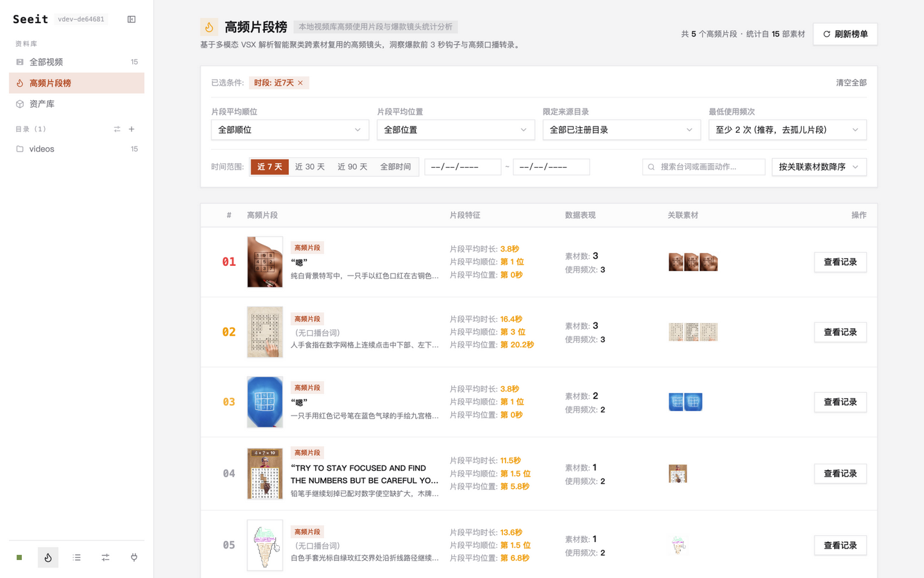Select the 近 7 天 time range
924x578 pixels.
(269, 167)
